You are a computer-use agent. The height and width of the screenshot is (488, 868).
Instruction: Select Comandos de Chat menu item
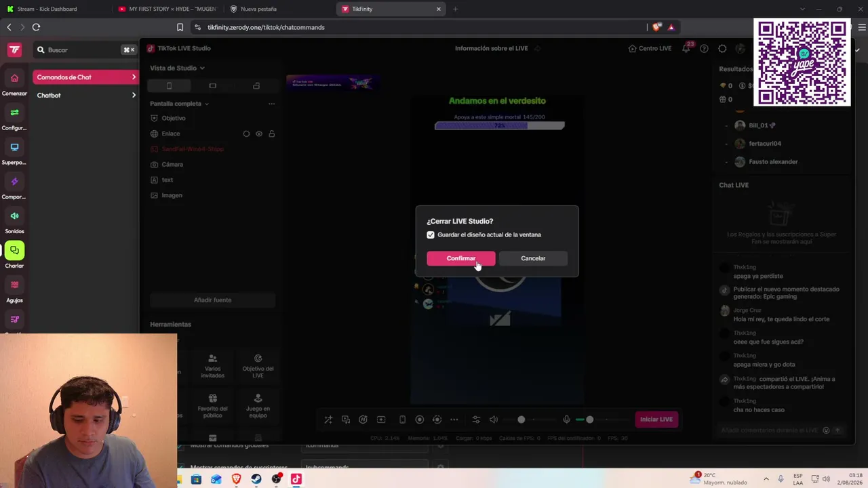(85, 77)
